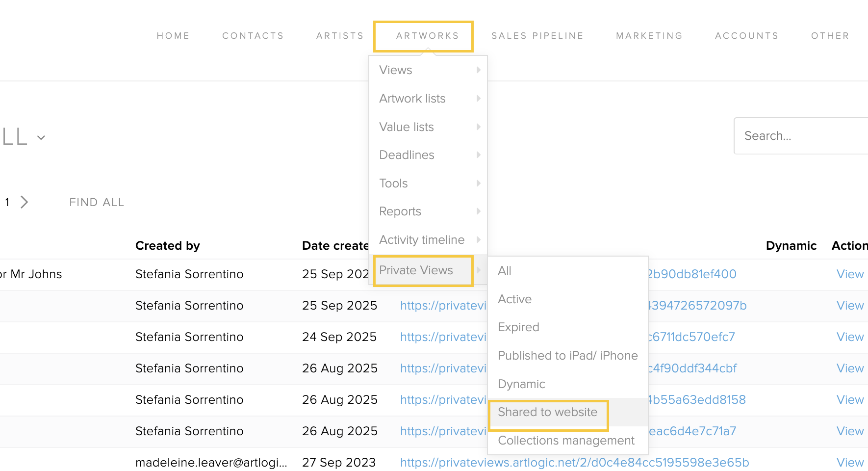Screen dimensions: 868x471
Task: Select the Active private views filter
Action: [x=514, y=299]
